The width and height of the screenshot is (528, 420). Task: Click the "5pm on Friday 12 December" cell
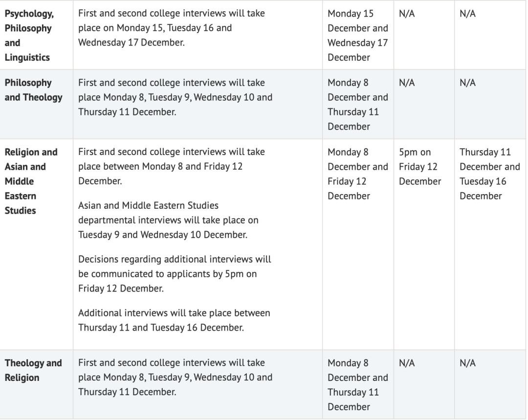(419, 166)
